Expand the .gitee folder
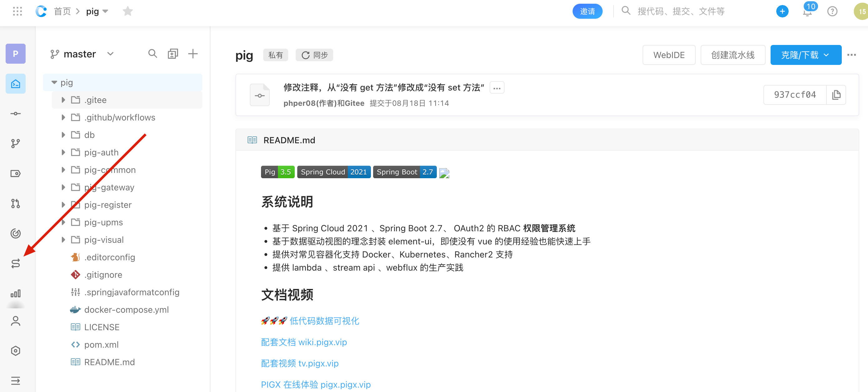Screen dimensions: 868x392 (x=63, y=100)
